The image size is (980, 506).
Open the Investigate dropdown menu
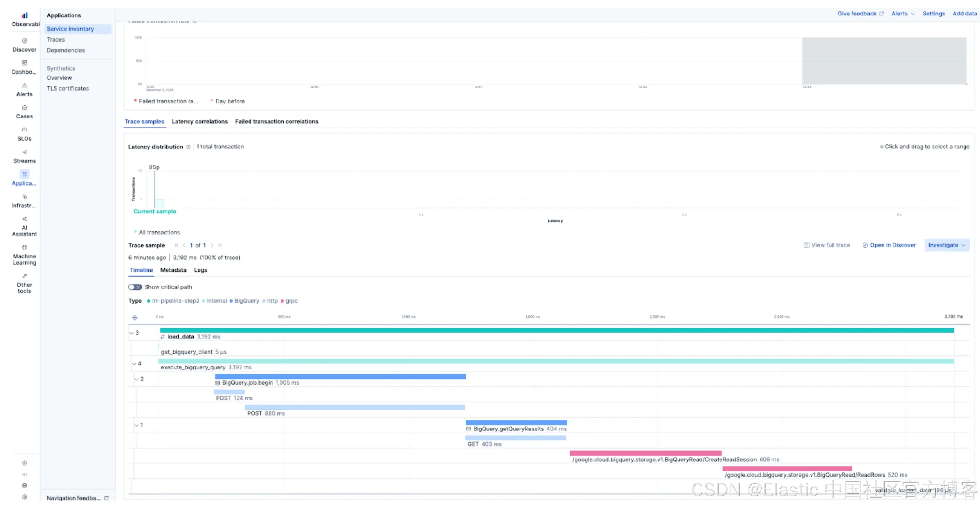946,245
